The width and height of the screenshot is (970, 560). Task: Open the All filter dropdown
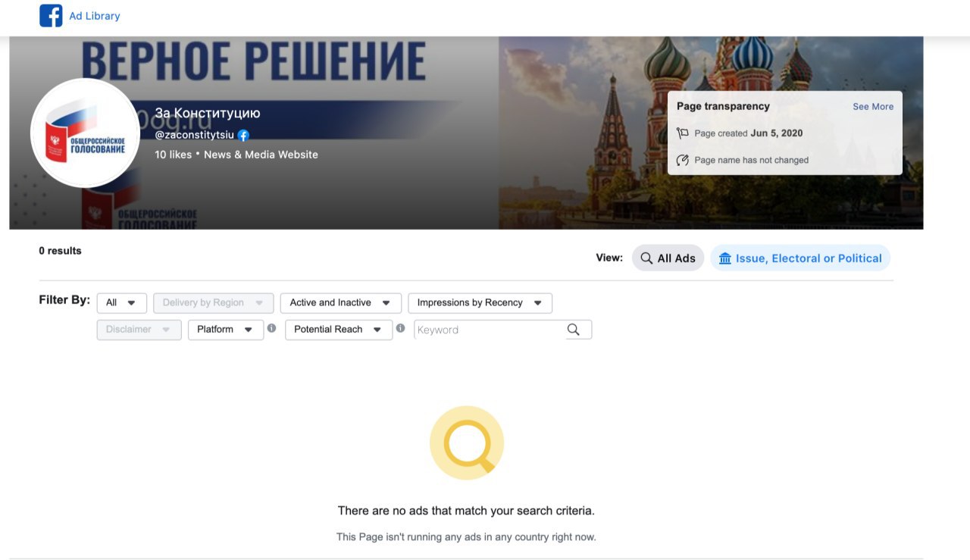pyautogui.click(x=121, y=302)
